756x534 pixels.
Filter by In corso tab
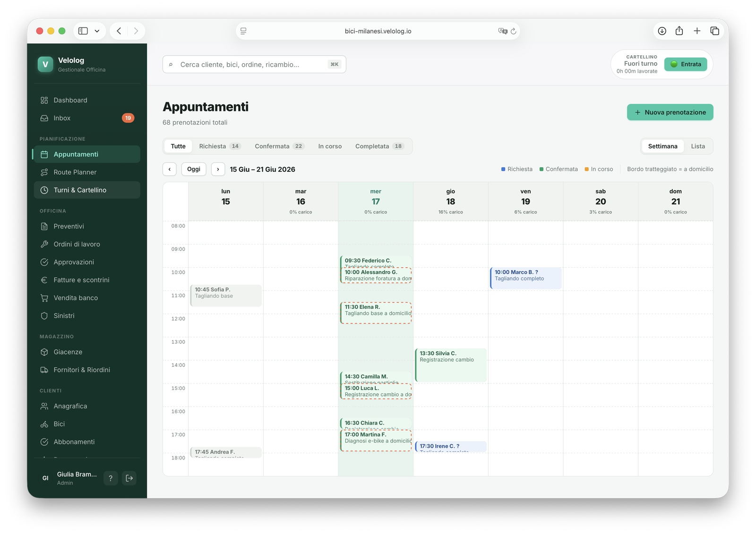pos(330,146)
